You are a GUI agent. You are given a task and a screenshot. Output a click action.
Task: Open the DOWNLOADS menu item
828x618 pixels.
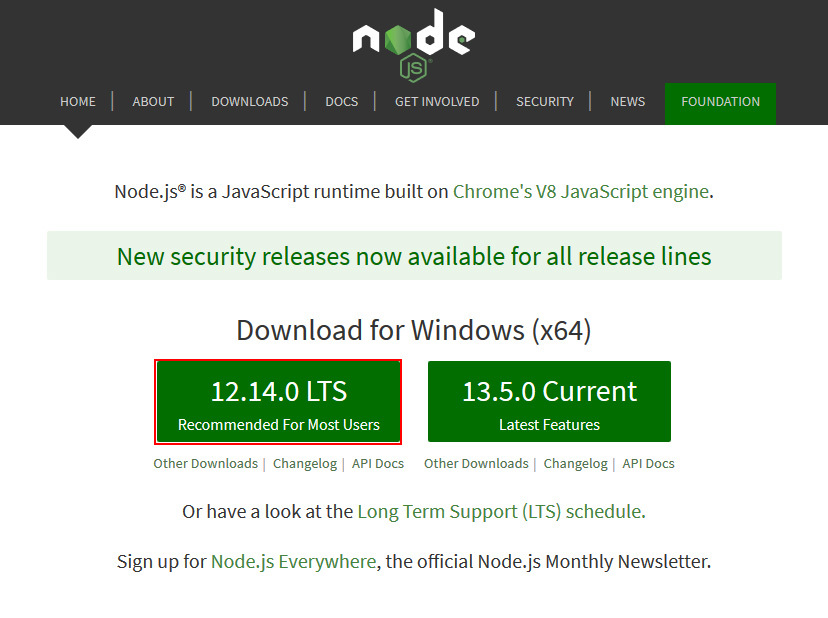pyautogui.click(x=249, y=102)
